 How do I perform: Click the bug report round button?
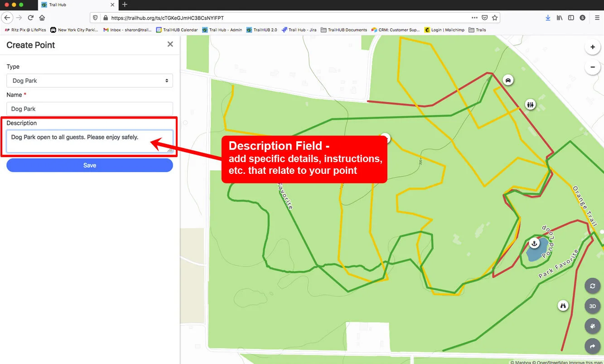coord(592,326)
